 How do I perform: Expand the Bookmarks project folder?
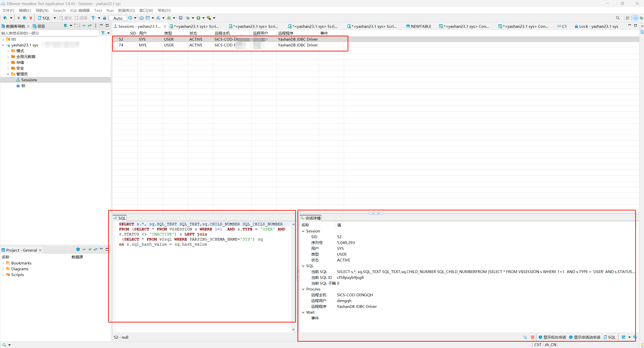3,263
